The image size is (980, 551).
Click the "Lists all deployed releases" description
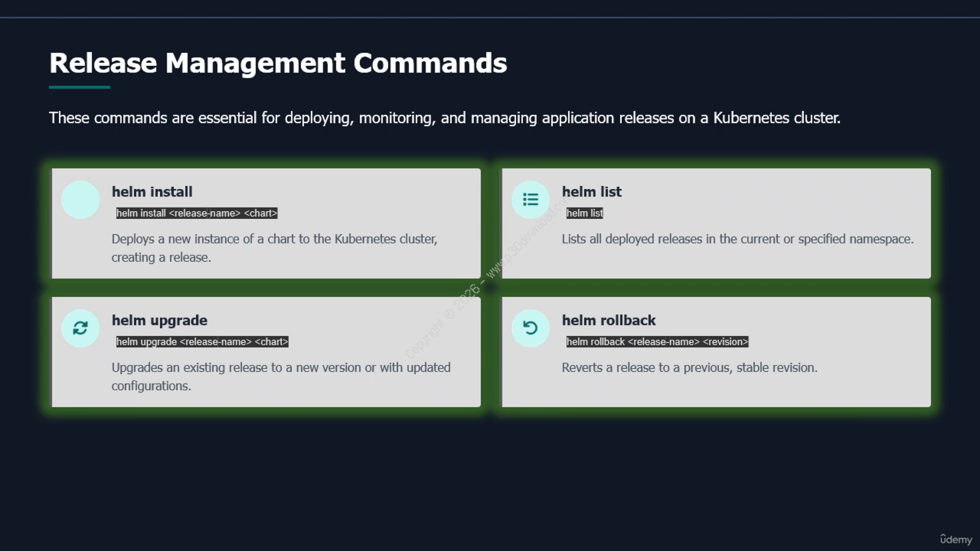(737, 239)
